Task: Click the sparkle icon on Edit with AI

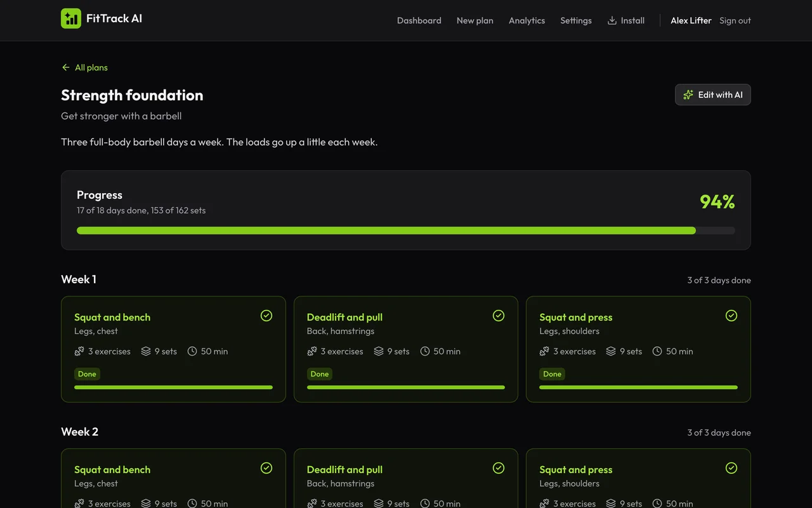Action: pyautogui.click(x=688, y=95)
